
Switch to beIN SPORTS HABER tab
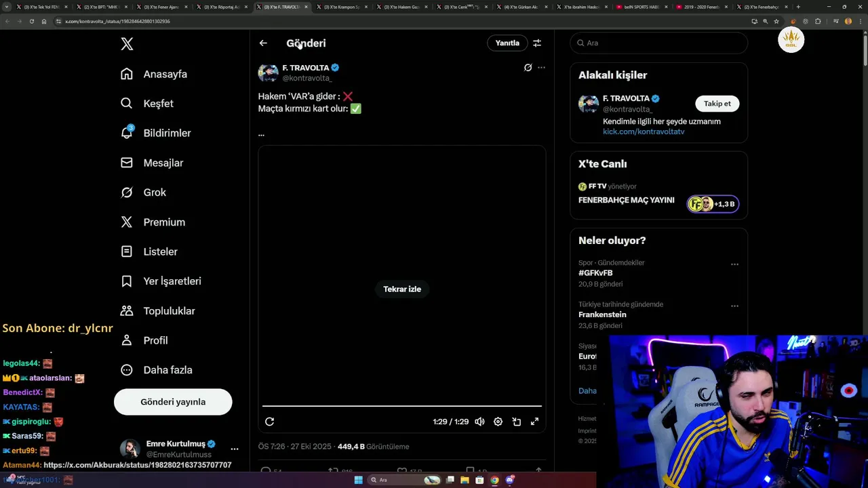click(642, 7)
